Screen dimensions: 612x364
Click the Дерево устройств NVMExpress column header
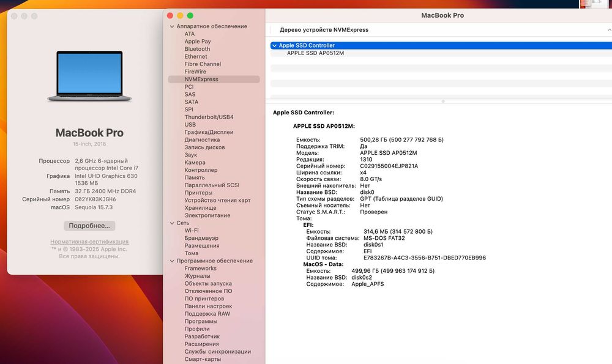click(324, 30)
